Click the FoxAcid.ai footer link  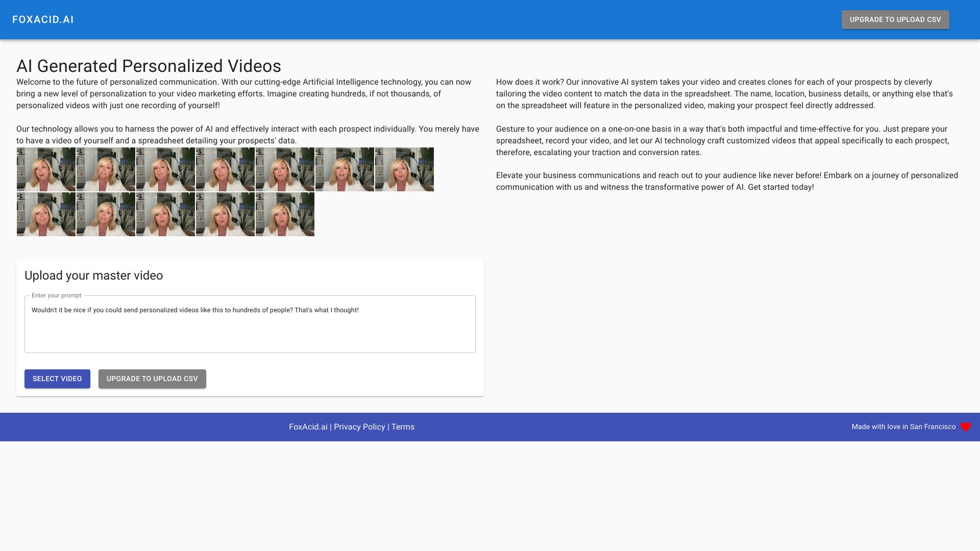click(x=308, y=427)
